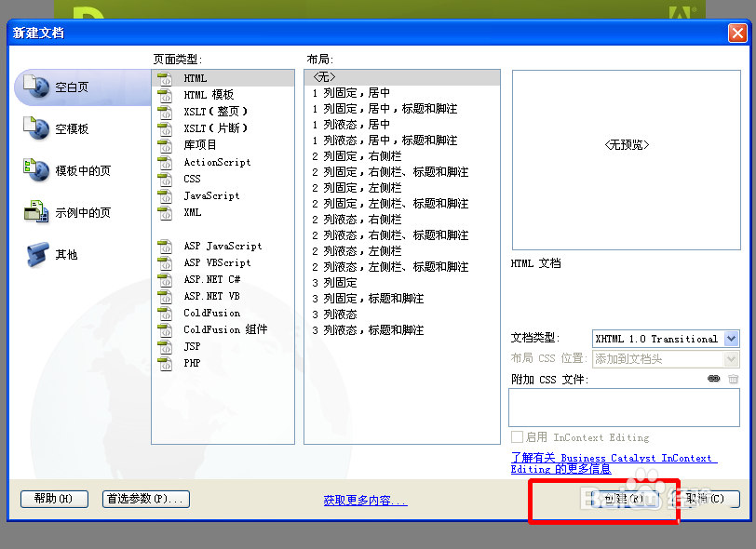This screenshot has height=549, width=756.
Task: Select layout 2 列固定,右侧栏、标题和脚注
Action: pyautogui.click(x=402, y=172)
